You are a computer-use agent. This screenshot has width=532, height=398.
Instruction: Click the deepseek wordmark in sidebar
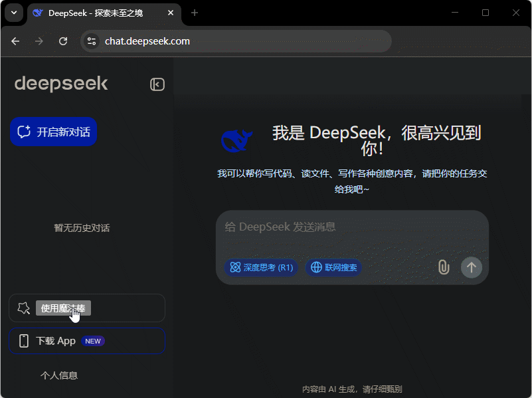(61, 84)
